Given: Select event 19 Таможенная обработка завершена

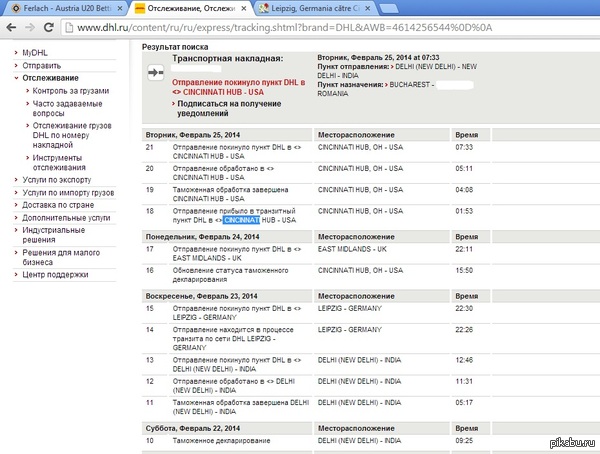Looking at the screenshot, I should click(x=230, y=194).
